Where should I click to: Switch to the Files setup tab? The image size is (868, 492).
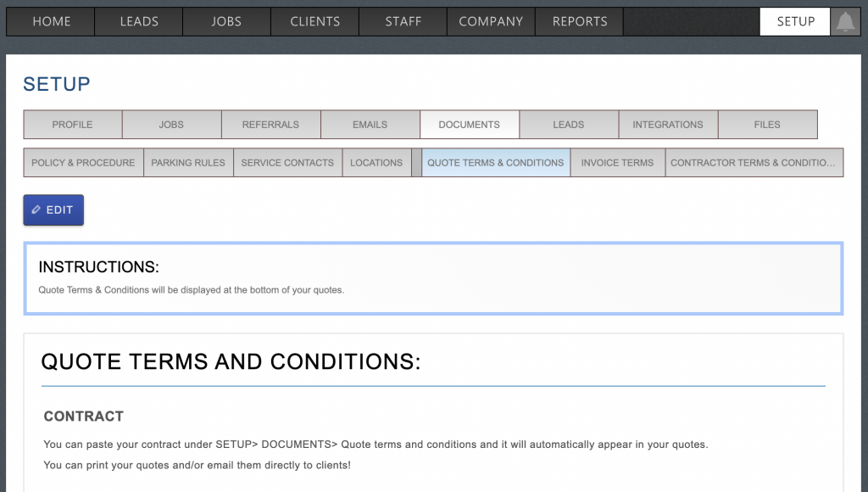click(767, 125)
